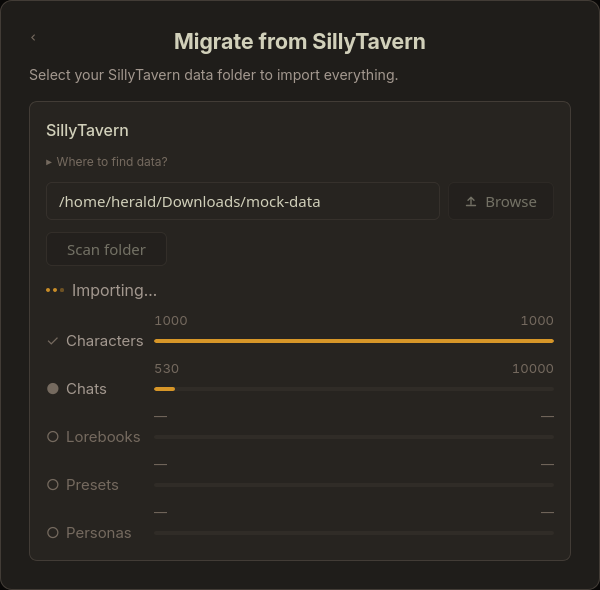Click the Lorebooks import progress bar
This screenshot has width=600, height=590.
354,437
